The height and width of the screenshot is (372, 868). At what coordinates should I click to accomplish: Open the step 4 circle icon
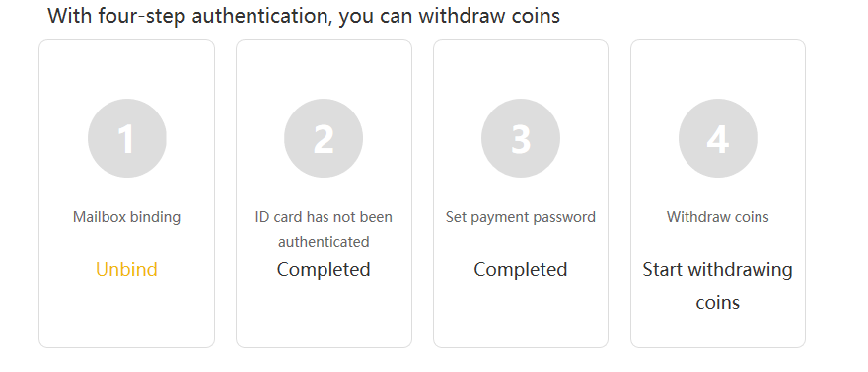point(718,138)
